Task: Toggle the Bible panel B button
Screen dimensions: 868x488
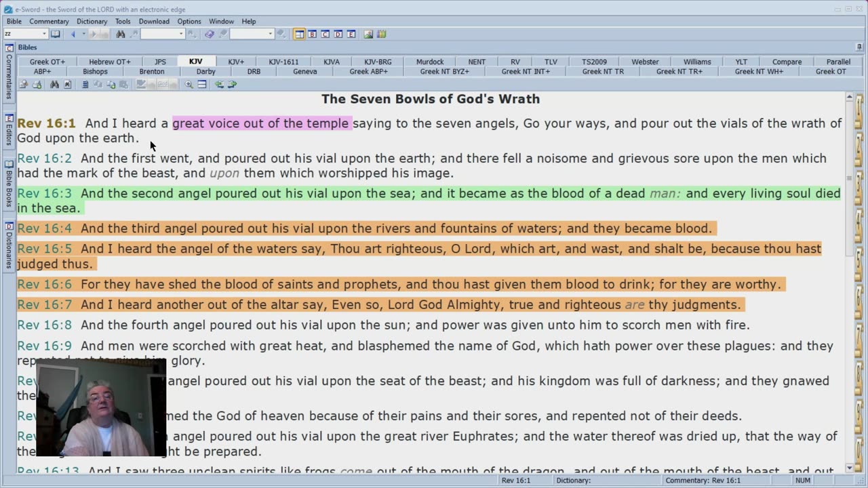Action: (312, 34)
